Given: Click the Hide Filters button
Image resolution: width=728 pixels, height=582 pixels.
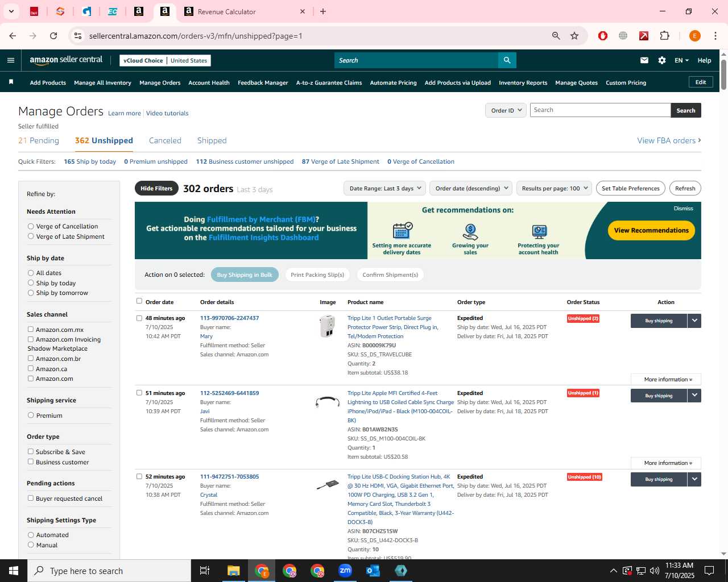Looking at the screenshot, I should tap(156, 188).
